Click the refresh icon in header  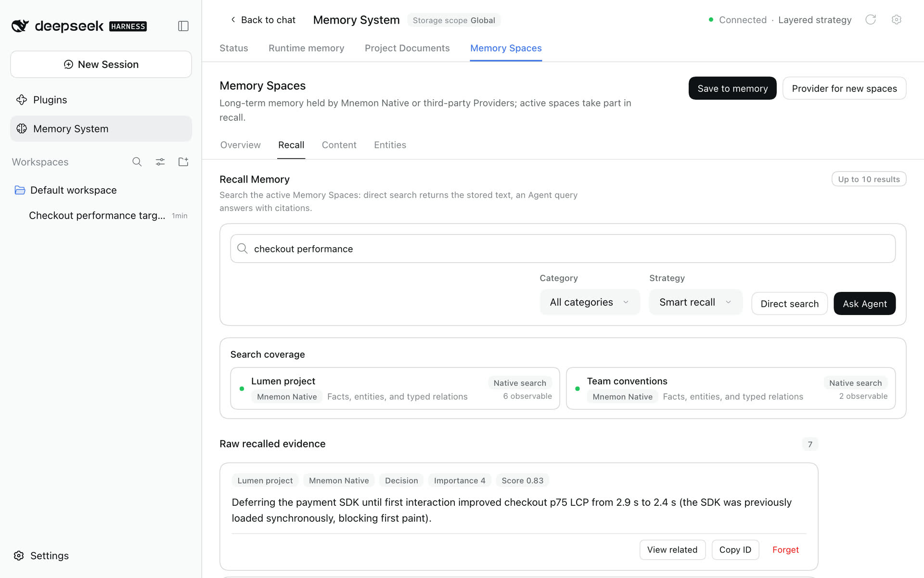pyautogui.click(x=871, y=20)
